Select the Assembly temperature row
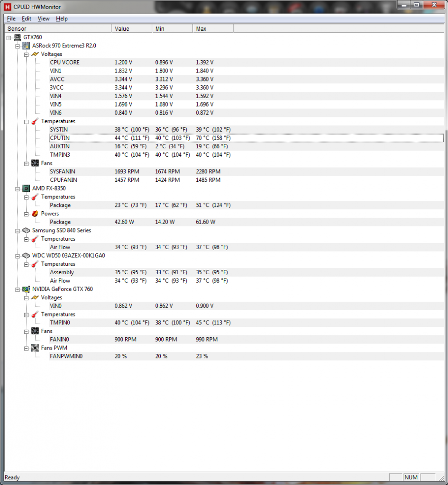 tap(246, 272)
